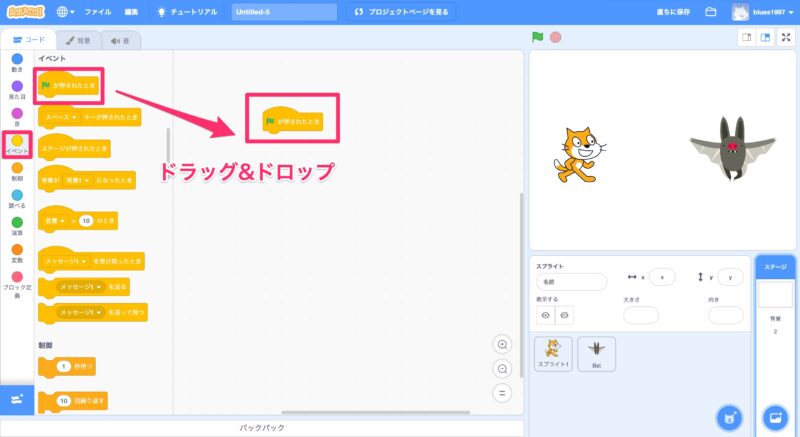Open the add extension button
The image size is (800, 437).
point(15,399)
